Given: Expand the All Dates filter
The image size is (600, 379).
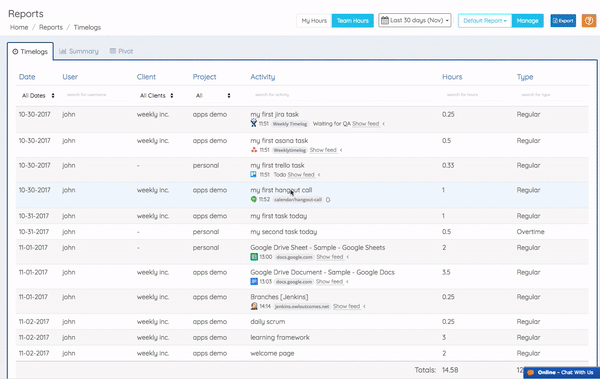Looking at the screenshot, I should (38, 96).
